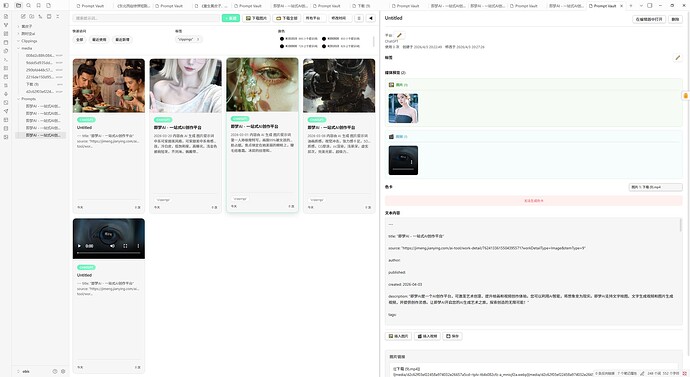The width and height of the screenshot is (690, 377).
Task: Open the 下载 (9) file in media
Action: pyautogui.click(x=40, y=84)
